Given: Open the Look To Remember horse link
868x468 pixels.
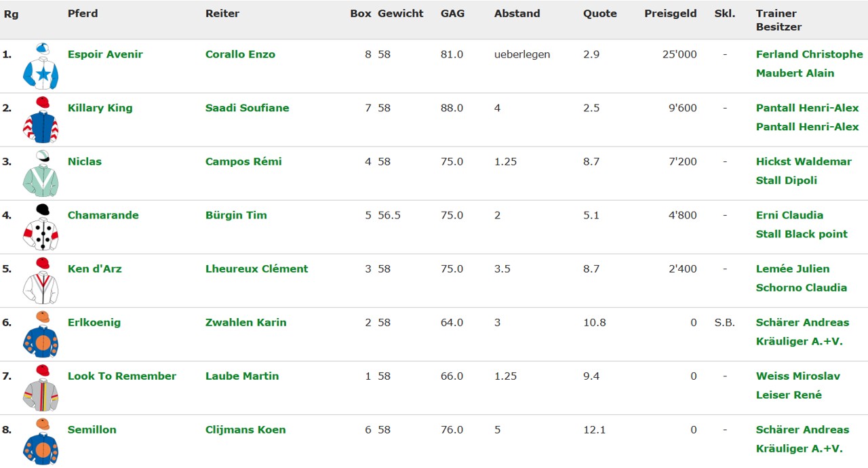Looking at the screenshot, I should tap(121, 376).
